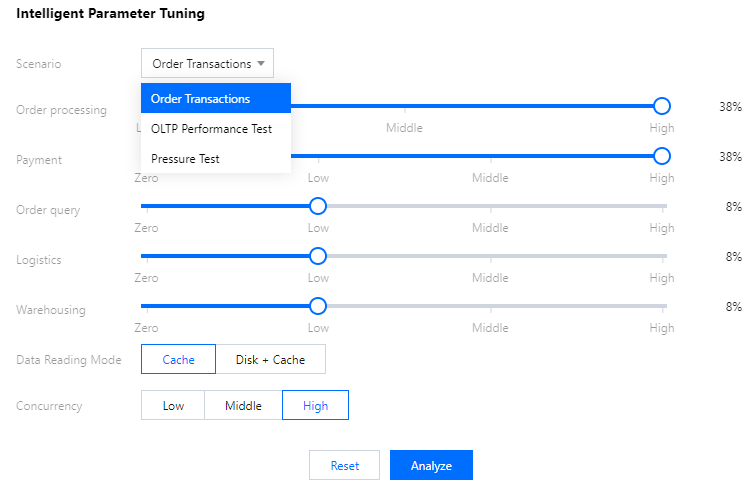This screenshot has width=753, height=489.
Task: Click Zero mark on Warehousing slider
Action: click(146, 328)
